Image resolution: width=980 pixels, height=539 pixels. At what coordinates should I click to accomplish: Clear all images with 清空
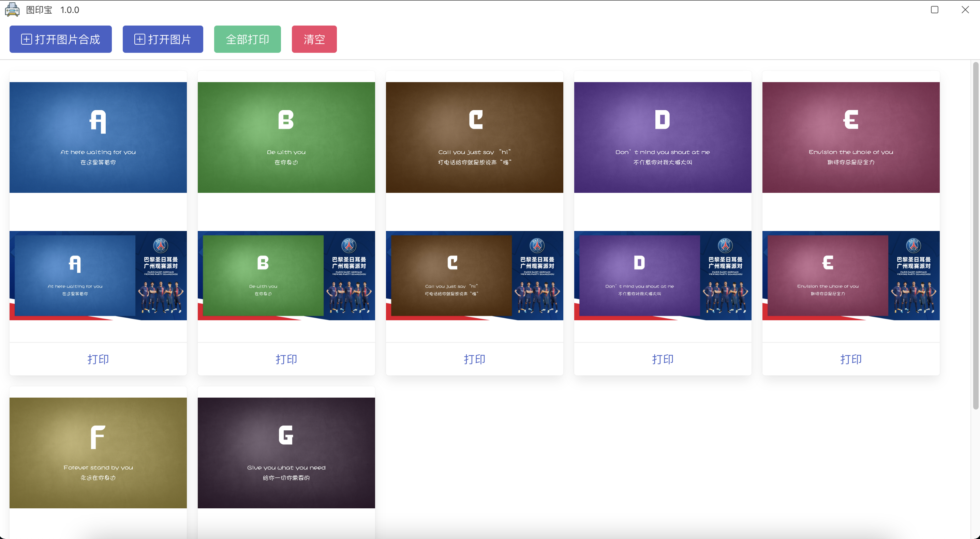(314, 39)
